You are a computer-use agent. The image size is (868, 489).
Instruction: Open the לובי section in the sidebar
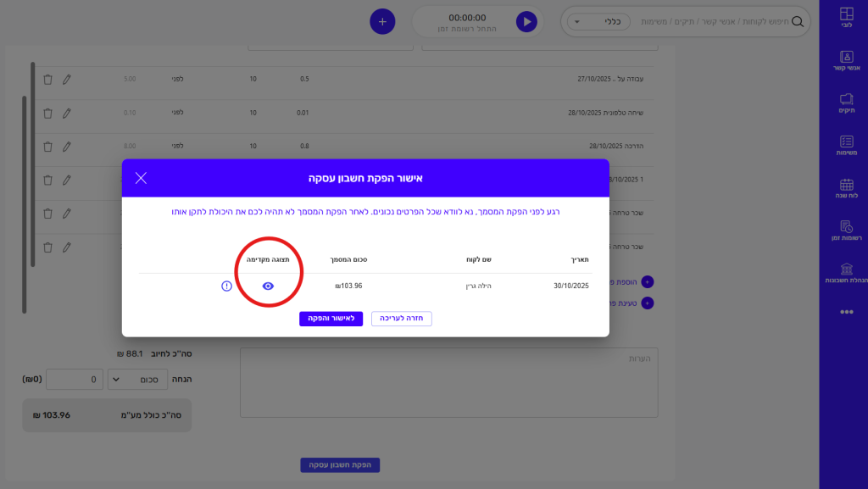coord(846,19)
